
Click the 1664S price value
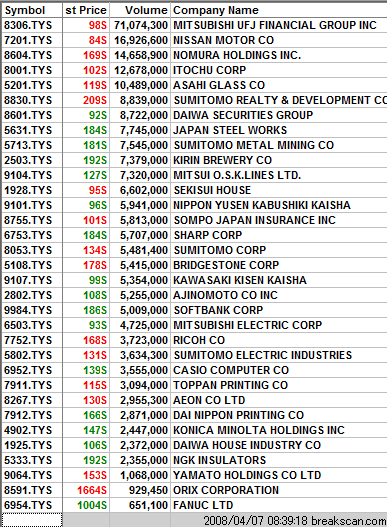click(92, 490)
